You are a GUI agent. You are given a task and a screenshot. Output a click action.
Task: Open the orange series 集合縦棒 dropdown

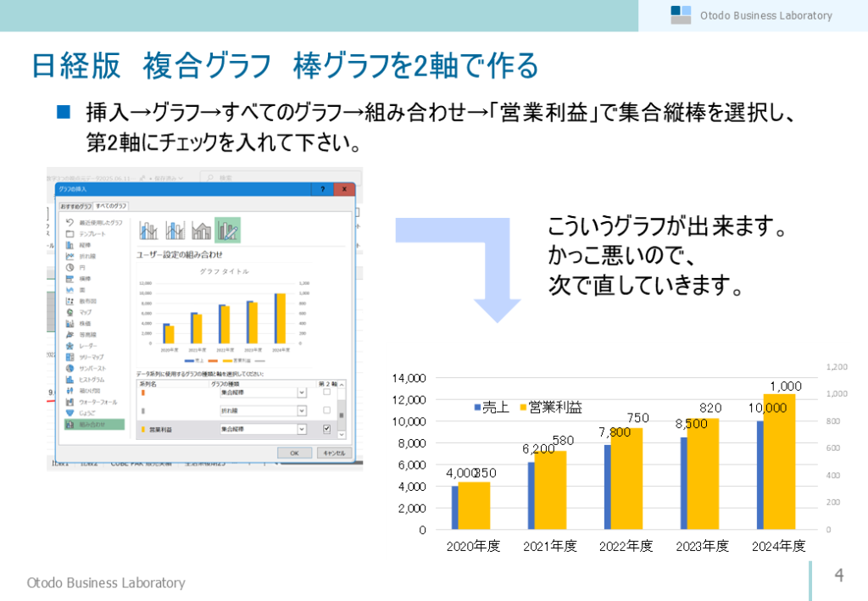[302, 392]
